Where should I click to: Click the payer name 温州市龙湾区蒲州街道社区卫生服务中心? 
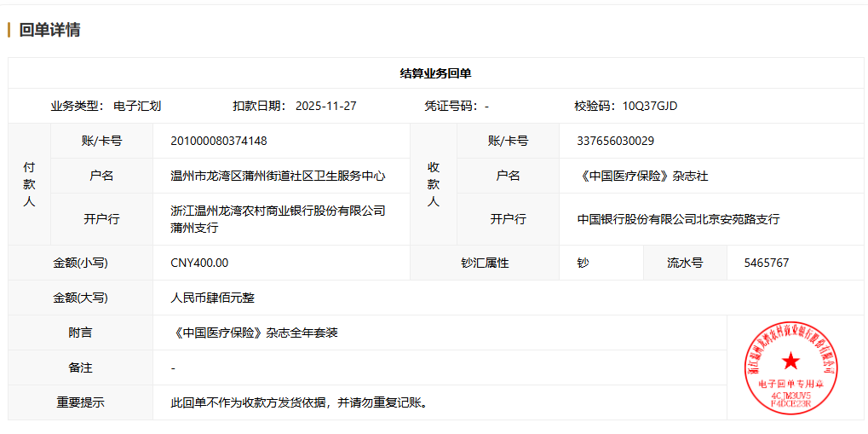(x=278, y=176)
